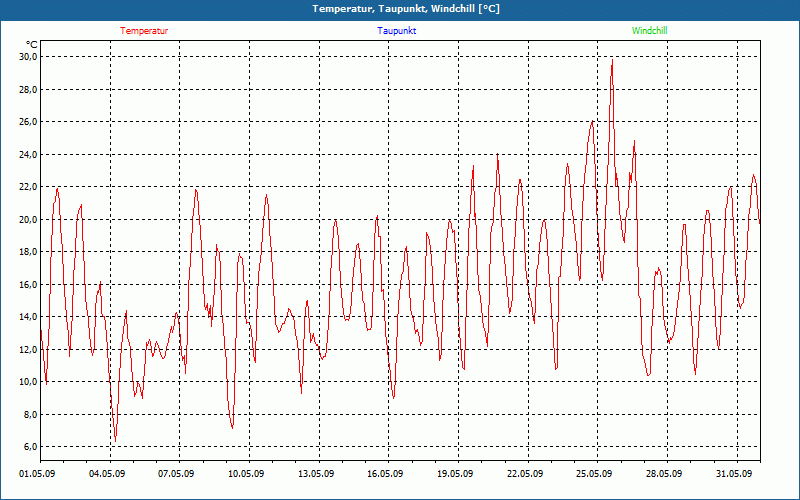Click the 22.05.09 date label
800x500 pixels.
[x=525, y=474]
